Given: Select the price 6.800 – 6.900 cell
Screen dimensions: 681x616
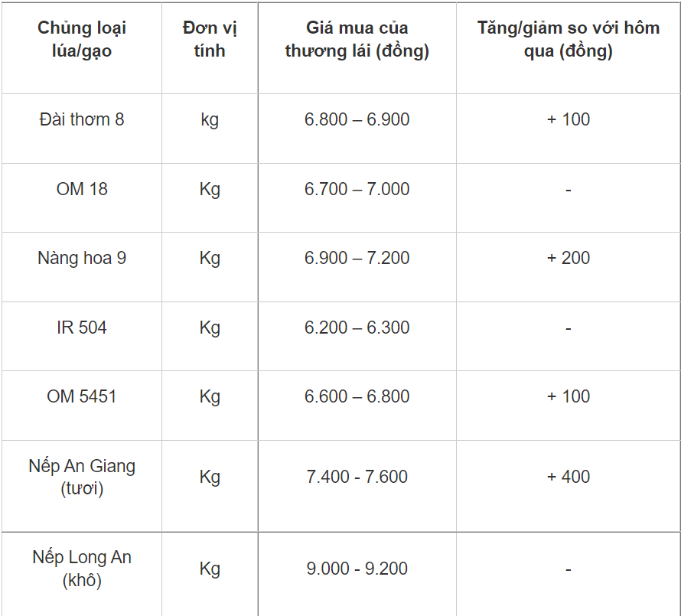Looking at the screenshot, I should tap(357, 119).
